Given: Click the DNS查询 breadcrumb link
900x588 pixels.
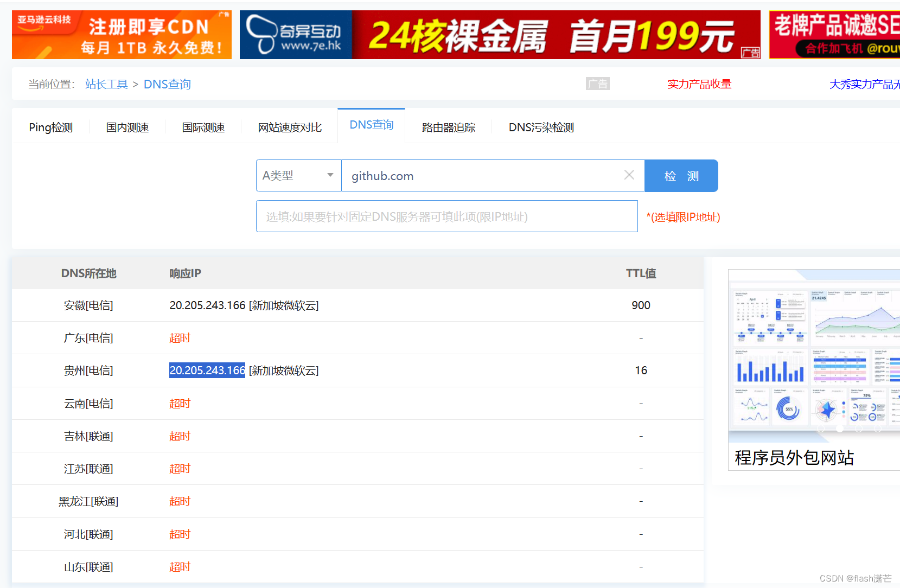Looking at the screenshot, I should (167, 84).
